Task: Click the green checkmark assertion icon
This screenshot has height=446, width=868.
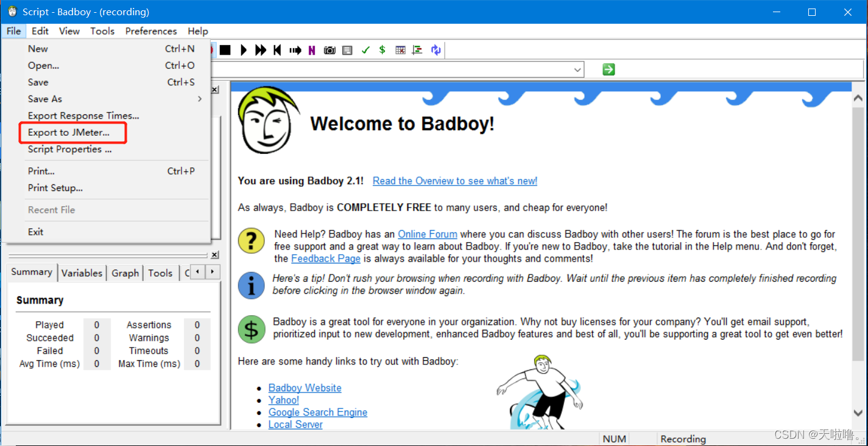Action: (x=365, y=50)
